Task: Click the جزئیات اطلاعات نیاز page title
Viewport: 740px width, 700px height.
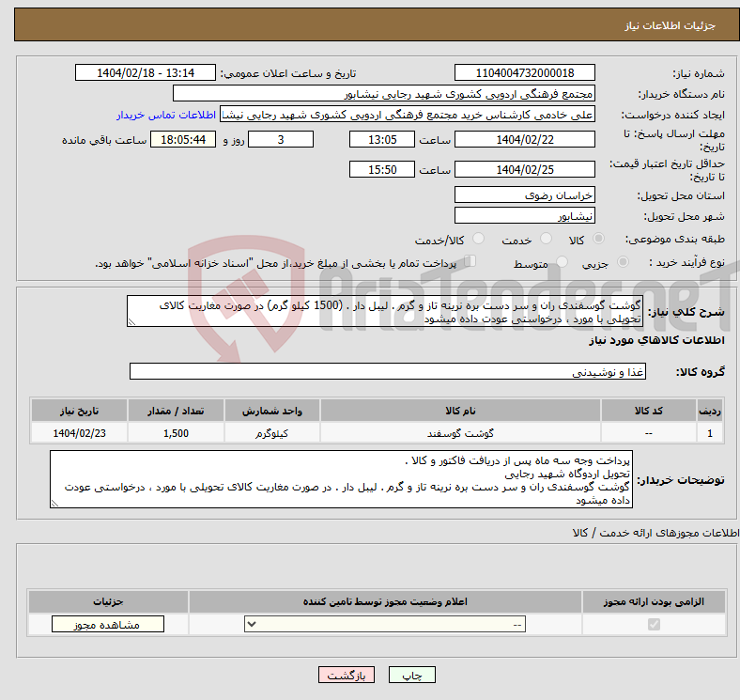Action: tap(671, 25)
